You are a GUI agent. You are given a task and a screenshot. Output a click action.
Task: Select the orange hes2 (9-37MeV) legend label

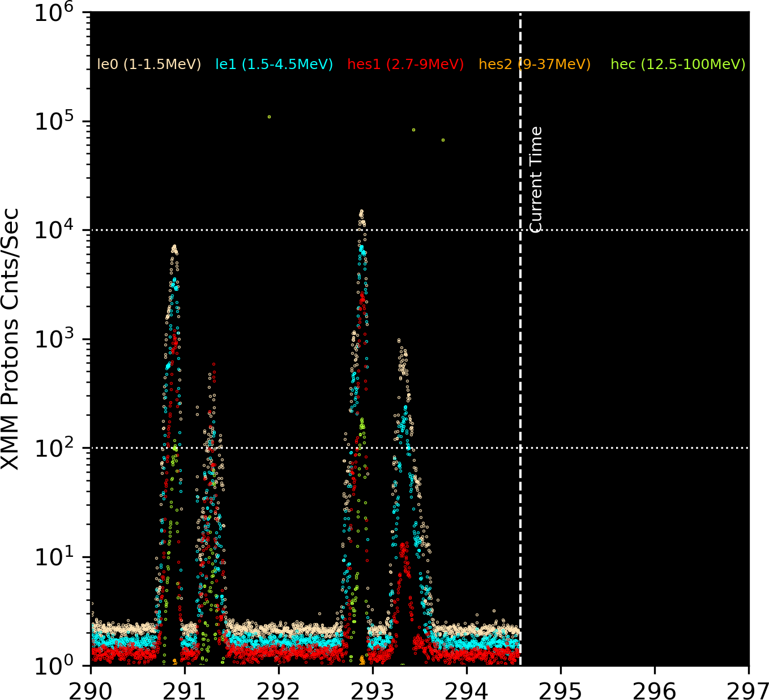coord(535,65)
